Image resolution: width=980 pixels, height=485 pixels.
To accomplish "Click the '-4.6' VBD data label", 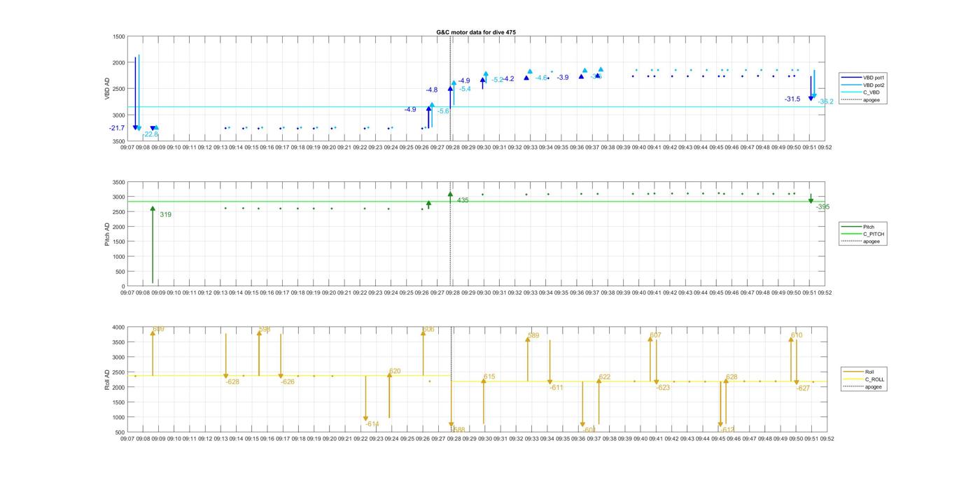I will click(541, 78).
